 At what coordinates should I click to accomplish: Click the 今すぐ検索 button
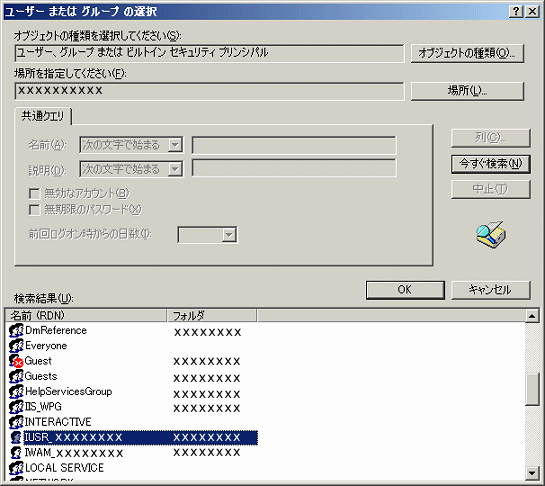pyautogui.click(x=491, y=164)
